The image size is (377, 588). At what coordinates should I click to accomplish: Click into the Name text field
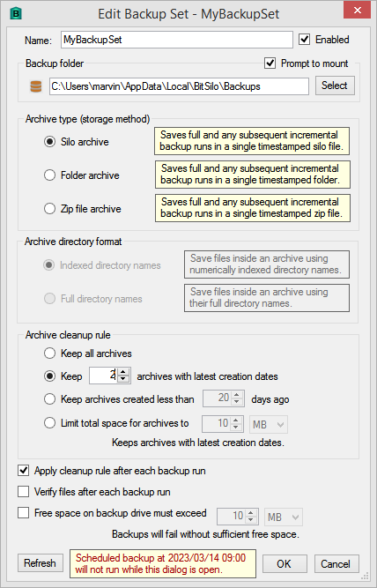pyautogui.click(x=177, y=40)
